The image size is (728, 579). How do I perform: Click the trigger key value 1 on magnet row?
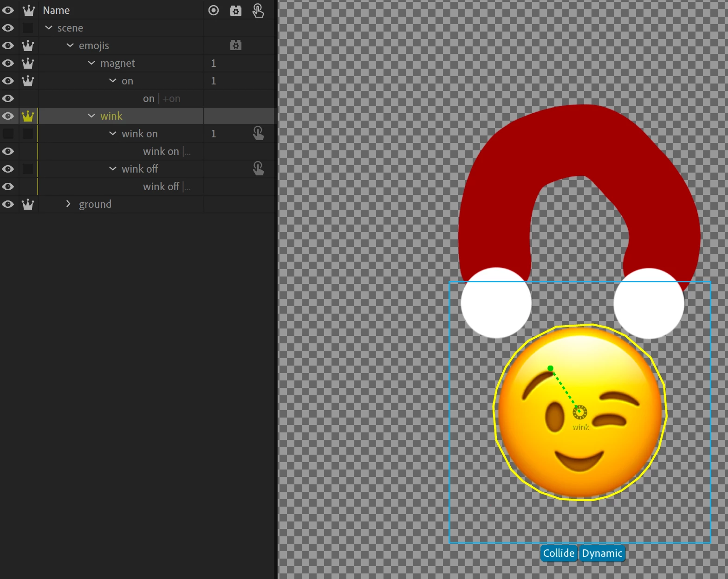[x=214, y=63]
